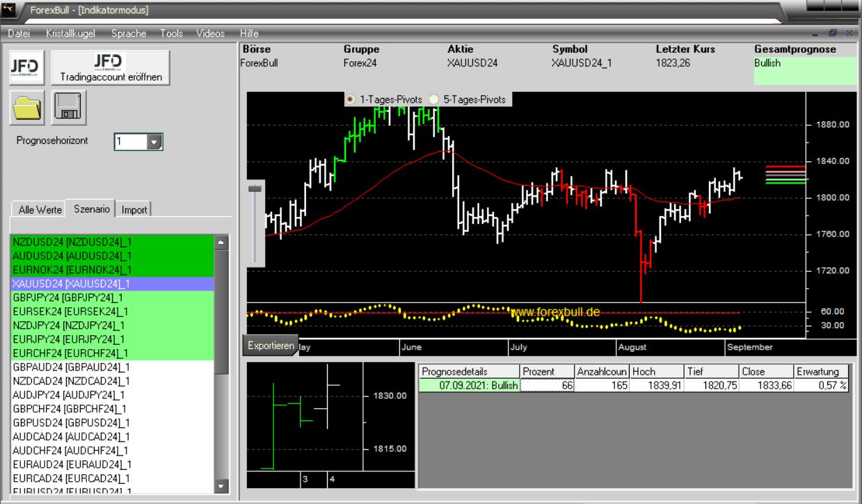
Task: Click the symbol list scrollbar up arrow
Action: 221,243
